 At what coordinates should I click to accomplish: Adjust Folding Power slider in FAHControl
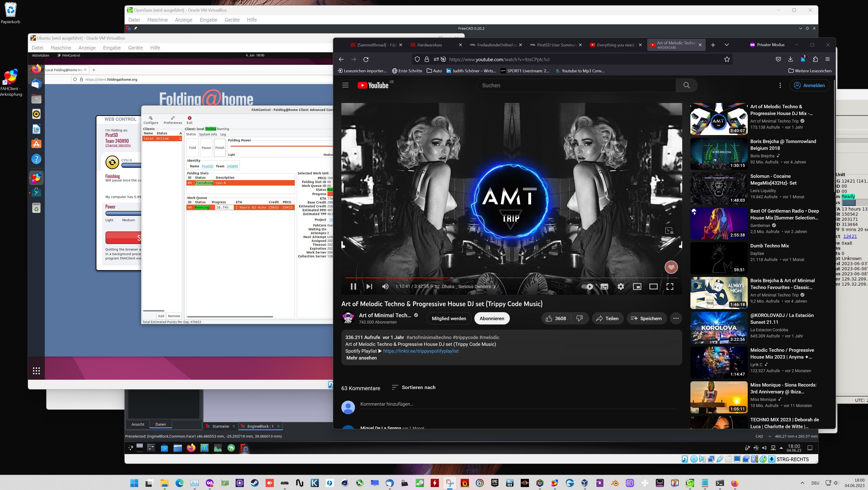pos(281,146)
